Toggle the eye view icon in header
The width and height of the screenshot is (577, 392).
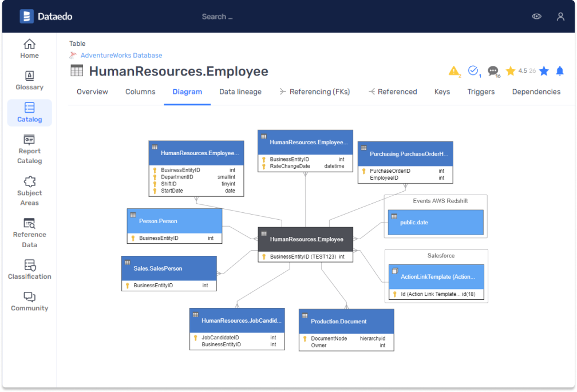tap(536, 17)
